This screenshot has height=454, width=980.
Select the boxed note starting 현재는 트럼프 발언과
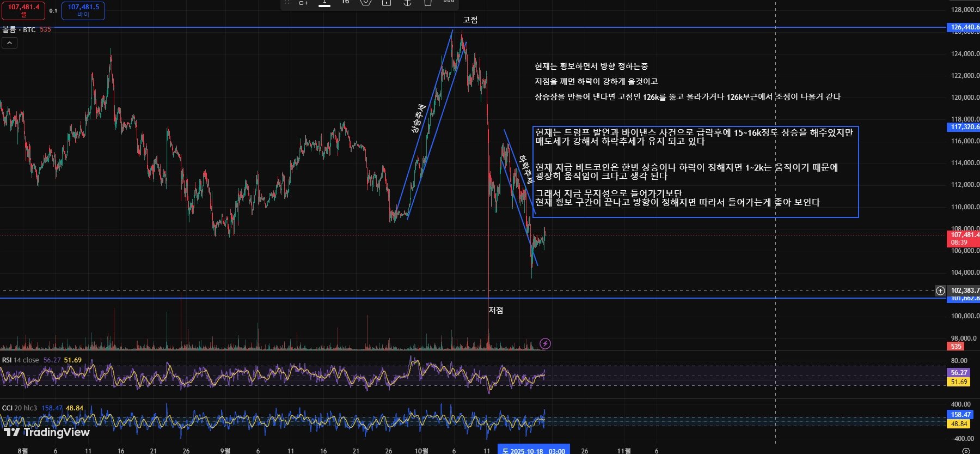(x=694, y=137)
